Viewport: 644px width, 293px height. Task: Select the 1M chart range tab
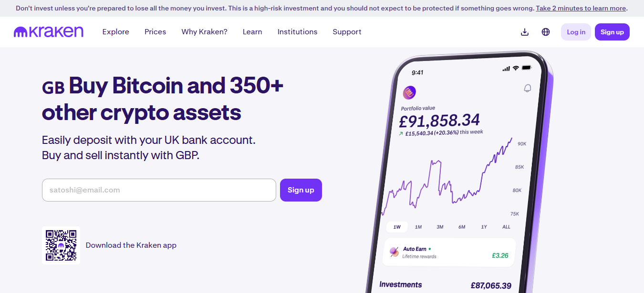418,227
